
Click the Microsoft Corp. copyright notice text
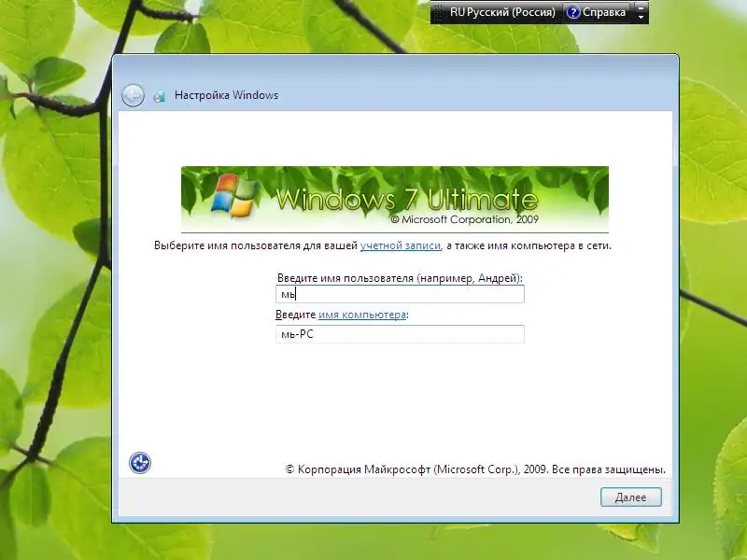pos(475,469)
